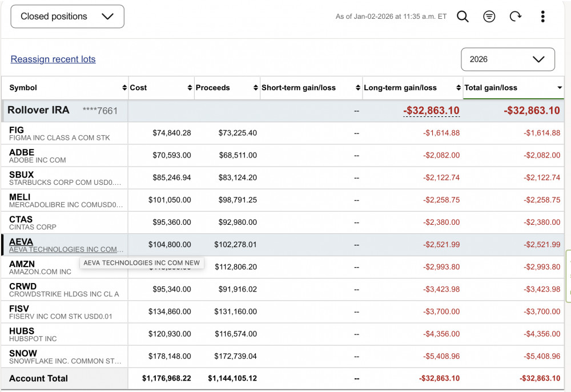
Task: Click the refresh arrow icon
Action: pos(516,17)
